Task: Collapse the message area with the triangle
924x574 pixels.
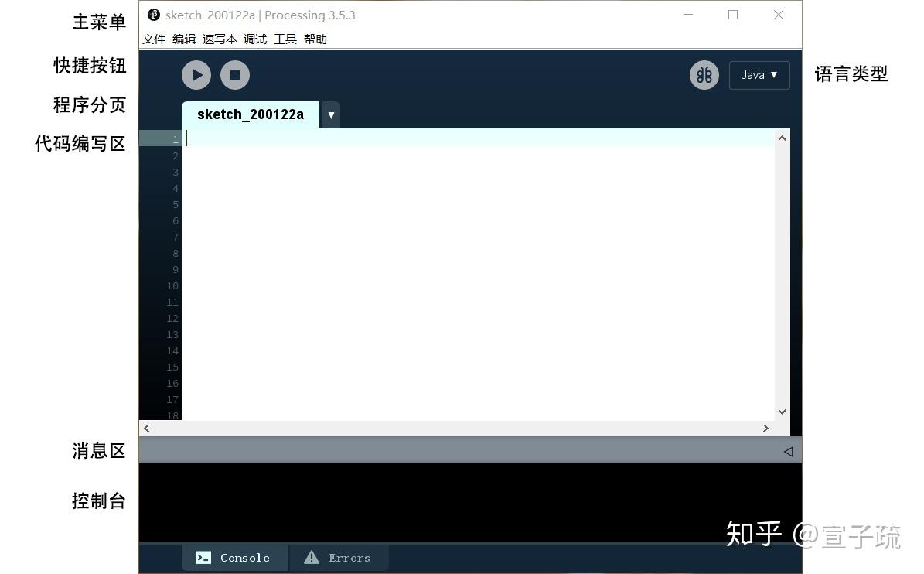Action: (x=787, y=451)
